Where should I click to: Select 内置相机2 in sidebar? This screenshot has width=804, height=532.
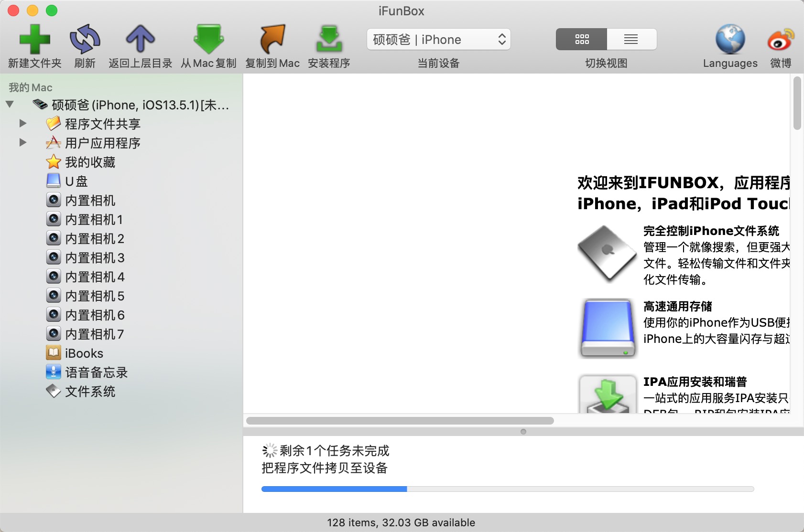tap(121, 238)
